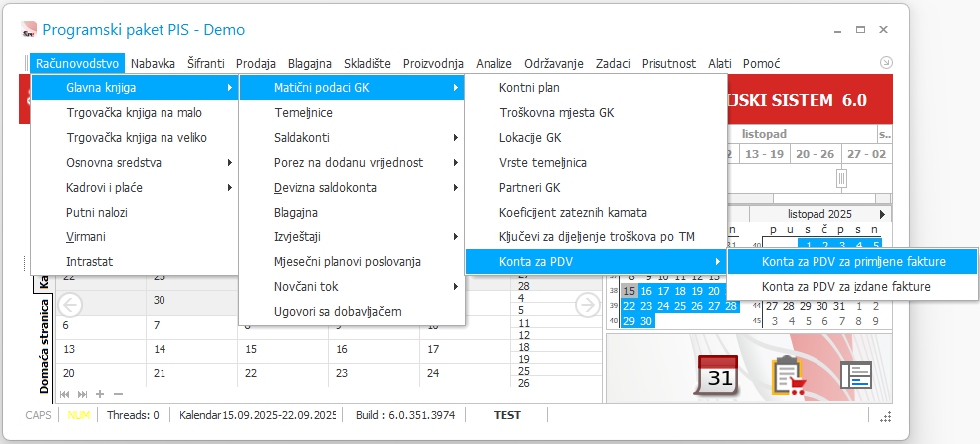Expand the Matični podaci GK submenu
The image size is (980, 444).
click(x=352, y=88)
